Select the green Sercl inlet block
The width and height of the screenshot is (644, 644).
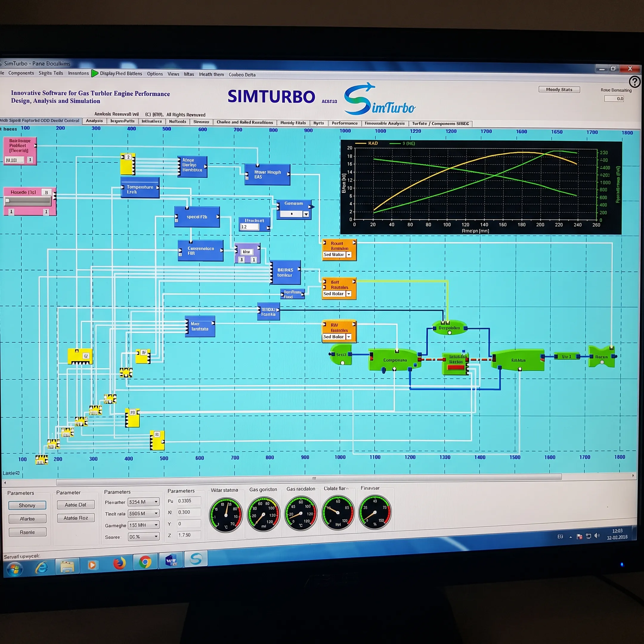click(x=341, y=355)
